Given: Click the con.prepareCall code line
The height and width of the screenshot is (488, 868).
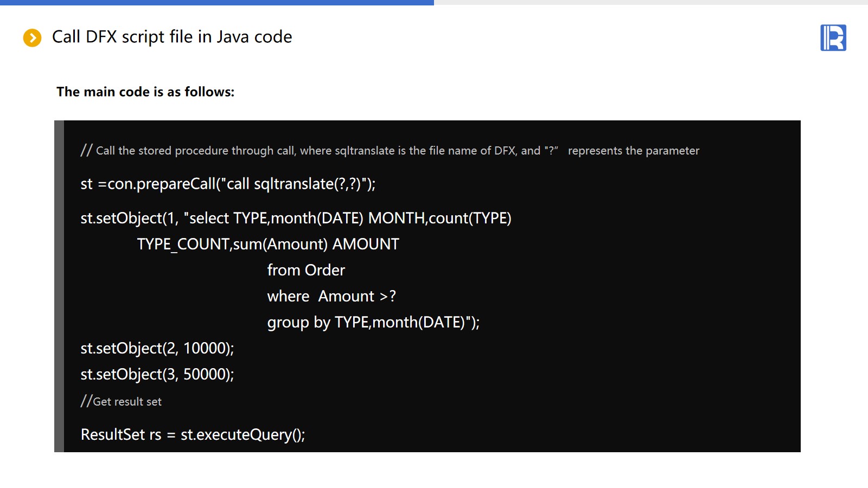Looking at the screenshot, I should tap(228, 184).
